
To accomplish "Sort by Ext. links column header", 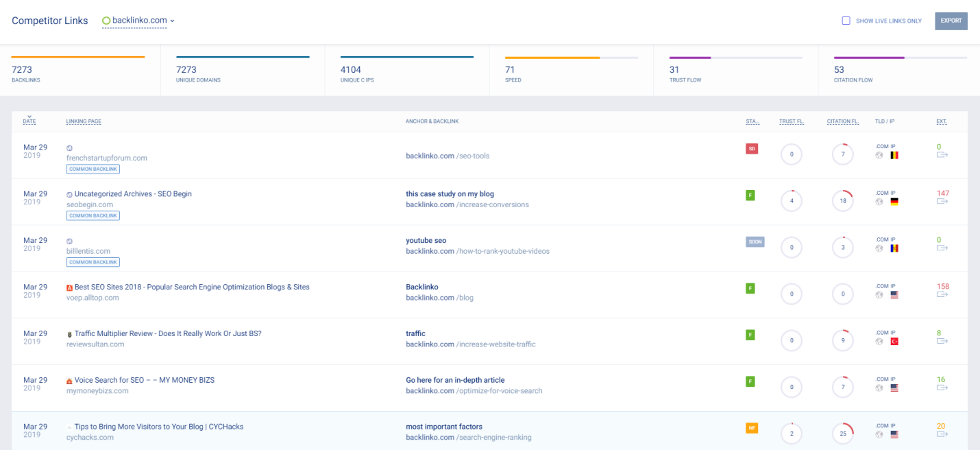I will (942, 121).
